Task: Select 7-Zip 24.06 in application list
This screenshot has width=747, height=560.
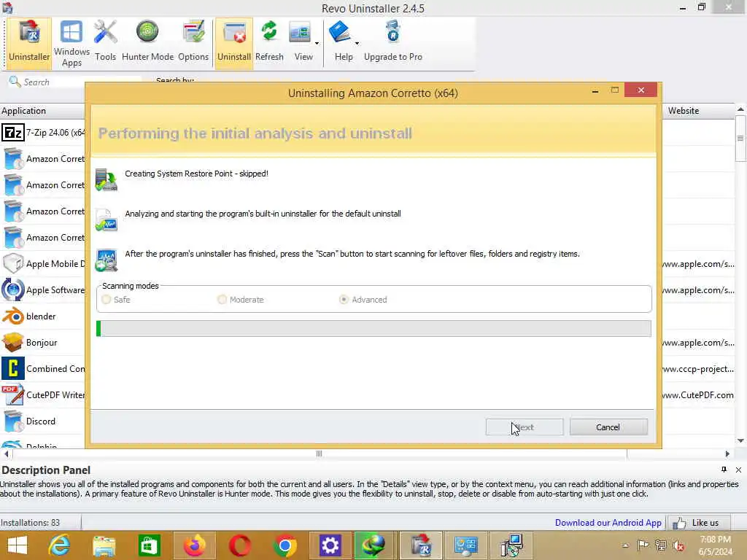Action: pyautogui.click(x=43, y=133)
